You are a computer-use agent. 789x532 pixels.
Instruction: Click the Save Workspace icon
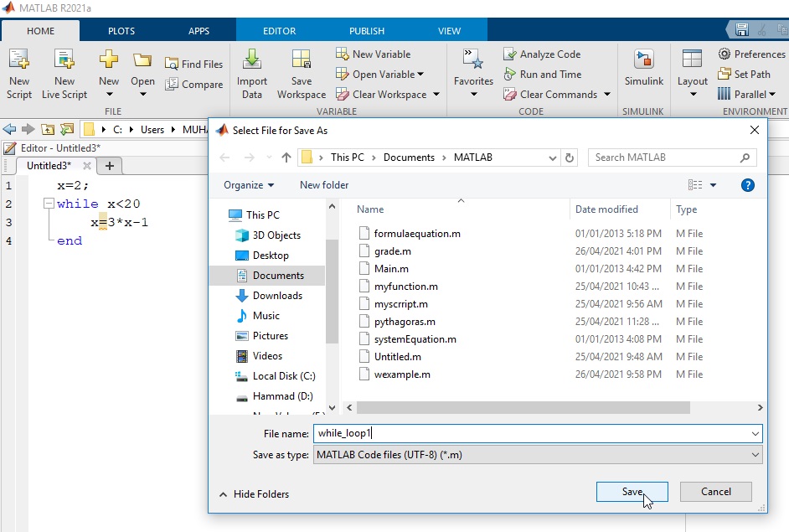302,59
